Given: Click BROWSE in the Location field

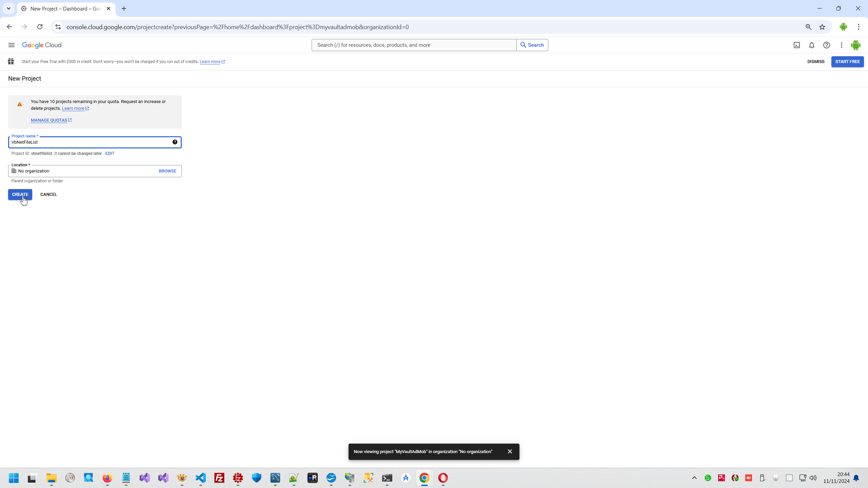Looking at the screenshot, I should point(167,171).
